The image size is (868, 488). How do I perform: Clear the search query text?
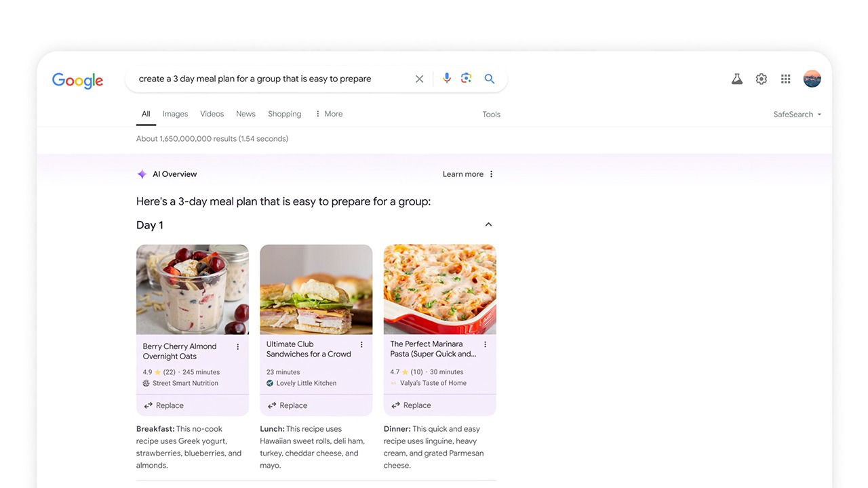(x=419, y=79)
